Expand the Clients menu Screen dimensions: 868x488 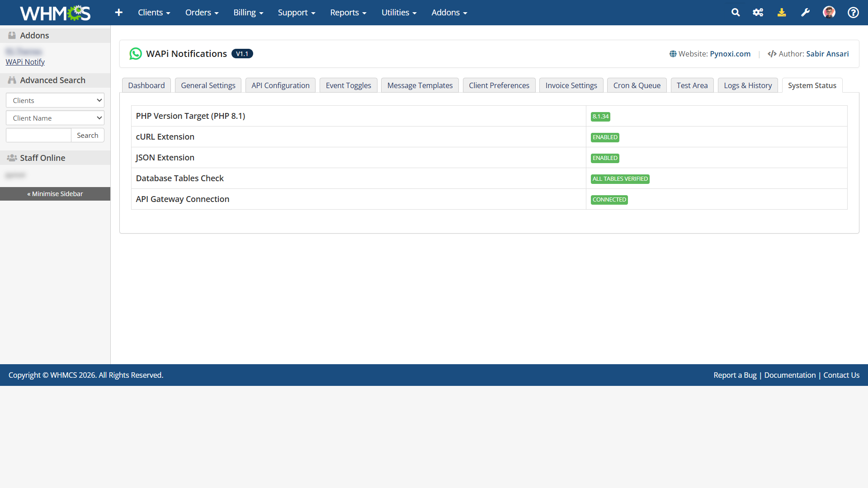click(154, 13)
